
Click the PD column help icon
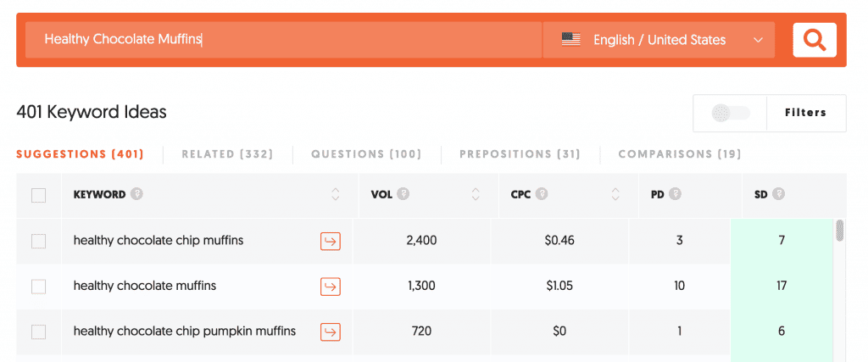[676, 194]
